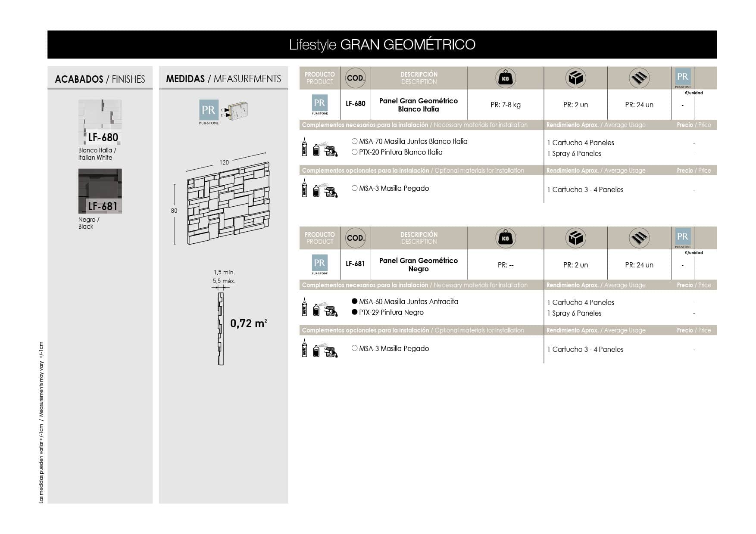Click the box packaging icon in the LF-681 table header

[x=575, y=238]
